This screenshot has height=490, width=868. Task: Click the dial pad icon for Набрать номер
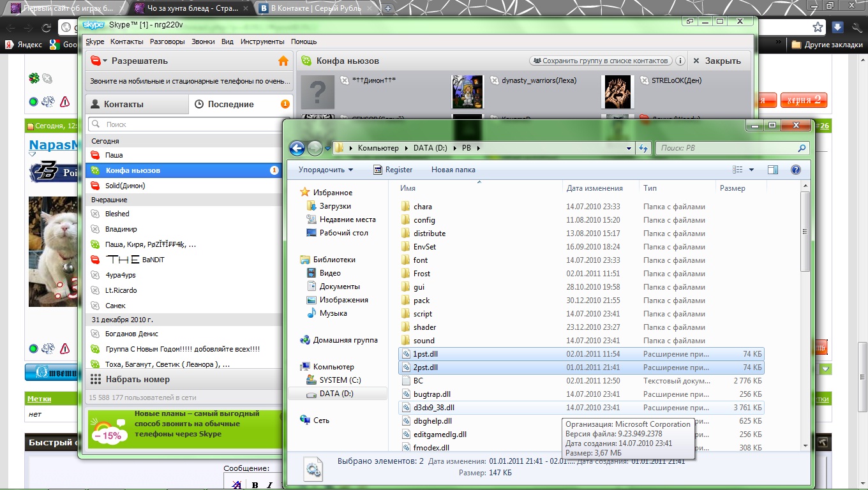coord(96,379)
